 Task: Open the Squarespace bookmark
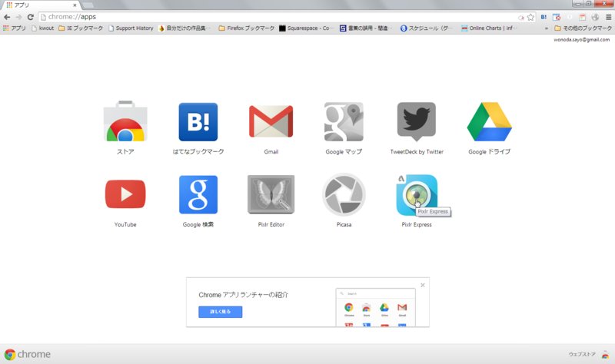[306, 28]
